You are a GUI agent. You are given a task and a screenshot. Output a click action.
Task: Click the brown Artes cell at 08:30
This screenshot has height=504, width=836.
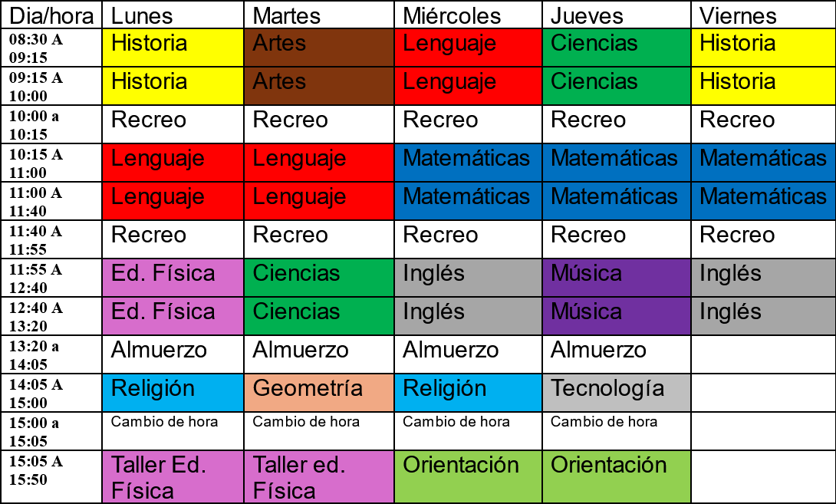[319, 48]
